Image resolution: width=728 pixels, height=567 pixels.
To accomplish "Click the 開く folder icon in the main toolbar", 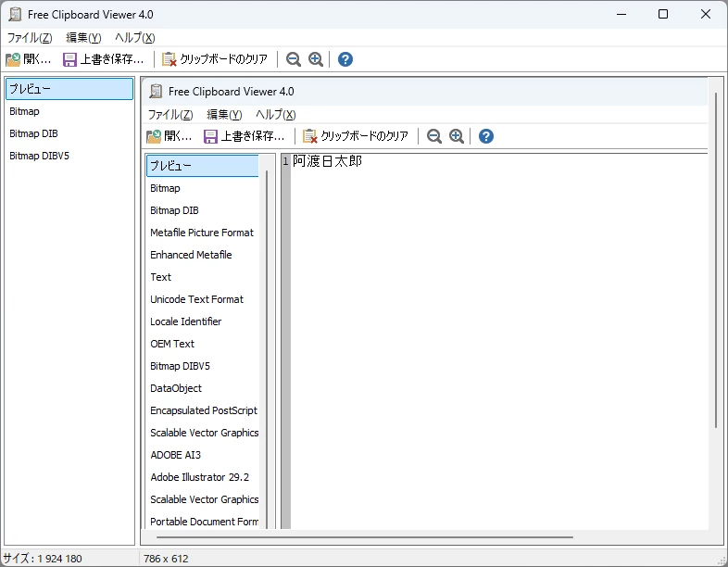I will tap(13, 59).
